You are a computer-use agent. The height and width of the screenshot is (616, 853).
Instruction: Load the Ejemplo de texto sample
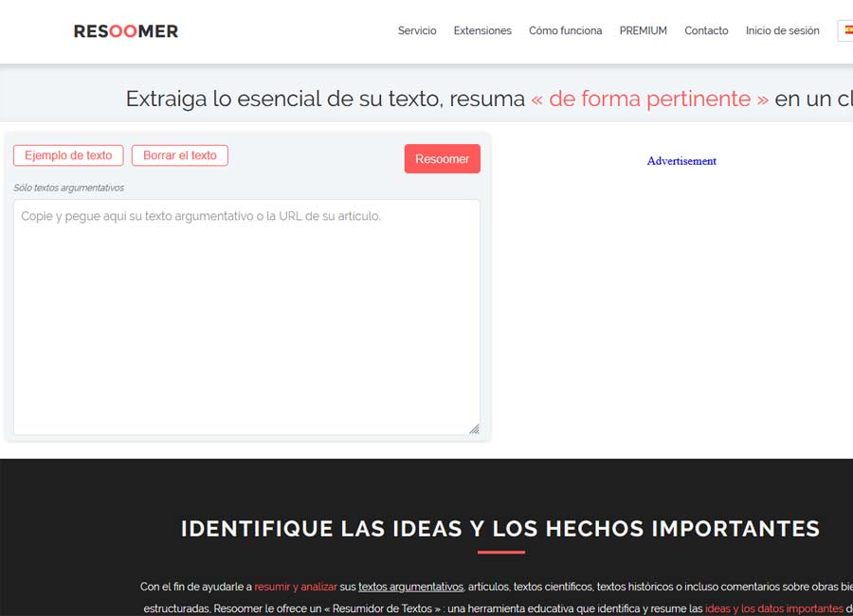click(68, 155)
